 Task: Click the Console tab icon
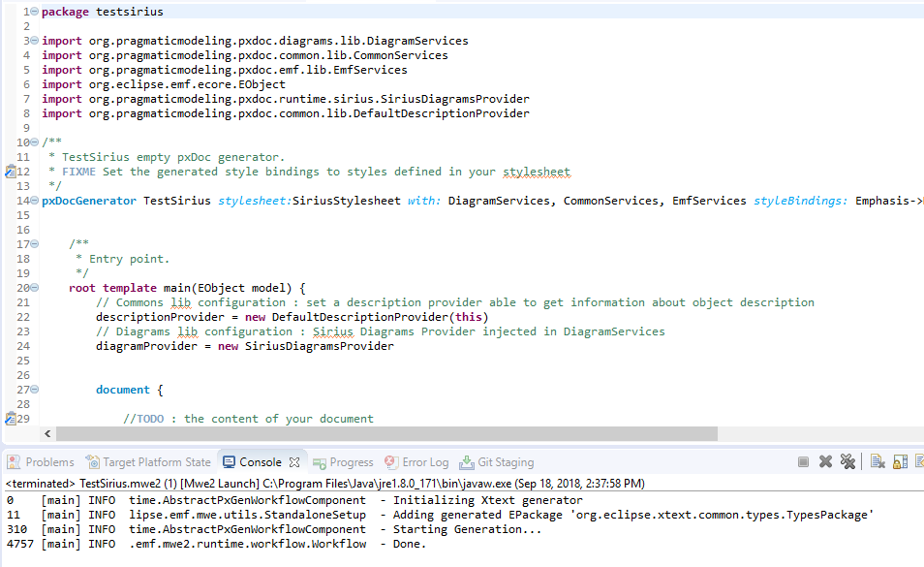[230, 462]
